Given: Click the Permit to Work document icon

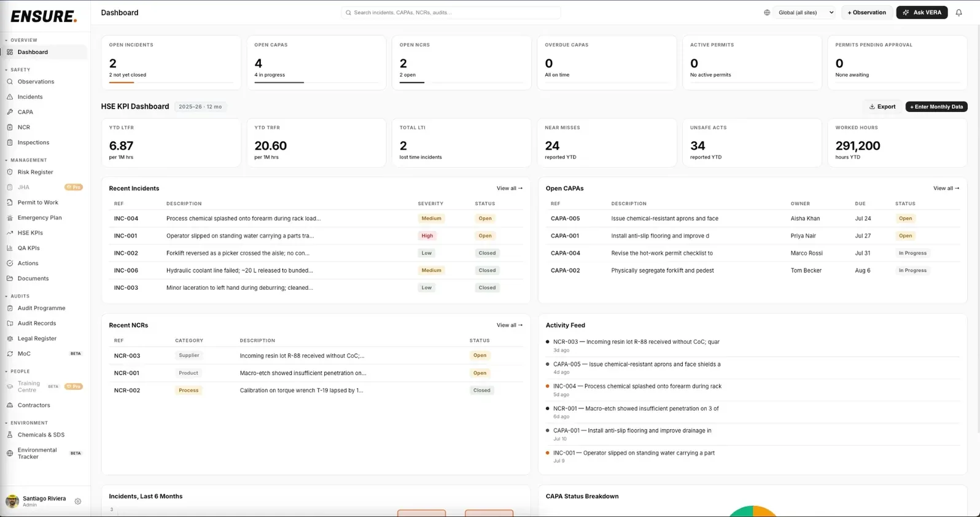Looking at the screenshot, I should point(10,202).
